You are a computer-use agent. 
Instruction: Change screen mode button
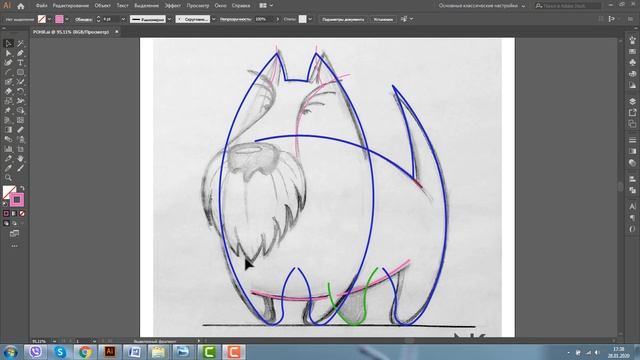click(x=14, y=233)
